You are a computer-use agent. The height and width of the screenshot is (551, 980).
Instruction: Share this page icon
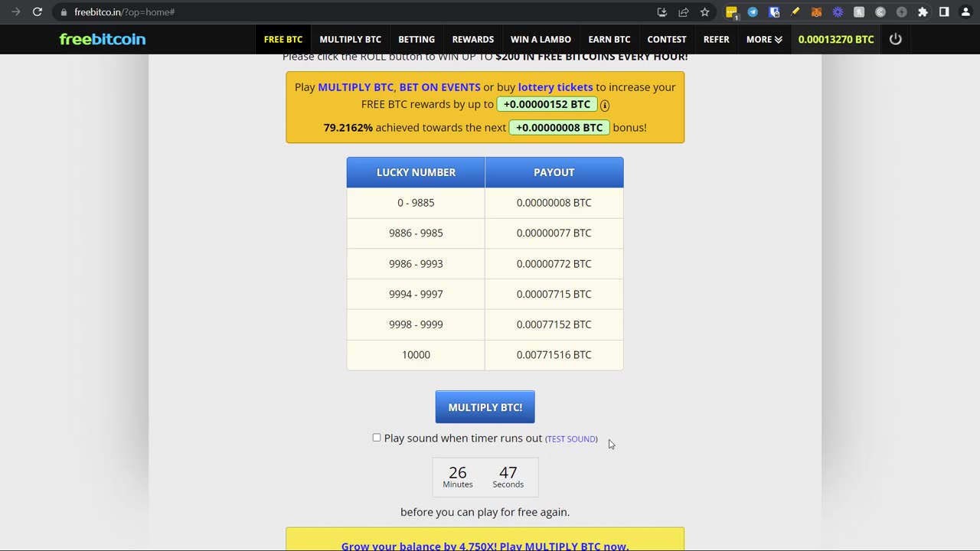[x=684, y=12]
